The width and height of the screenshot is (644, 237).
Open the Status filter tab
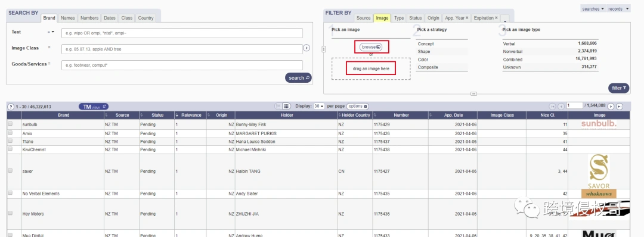pos(415,18)
